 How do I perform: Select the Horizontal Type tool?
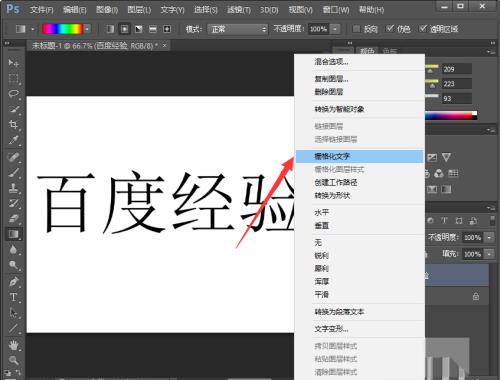click(x=13, y=297)
